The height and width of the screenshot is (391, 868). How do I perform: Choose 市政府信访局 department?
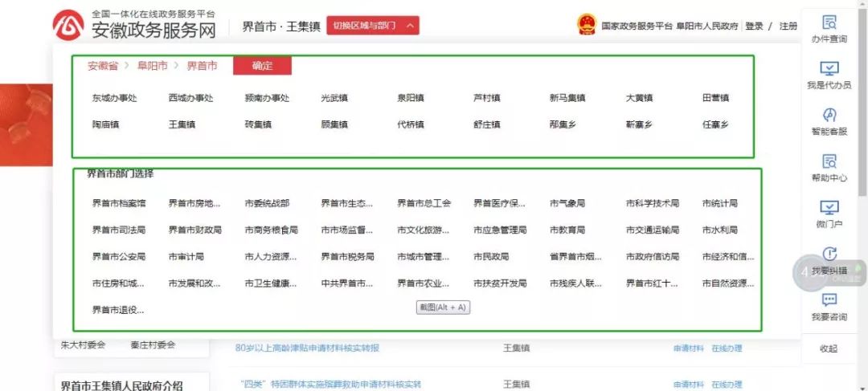pos(653,257)
